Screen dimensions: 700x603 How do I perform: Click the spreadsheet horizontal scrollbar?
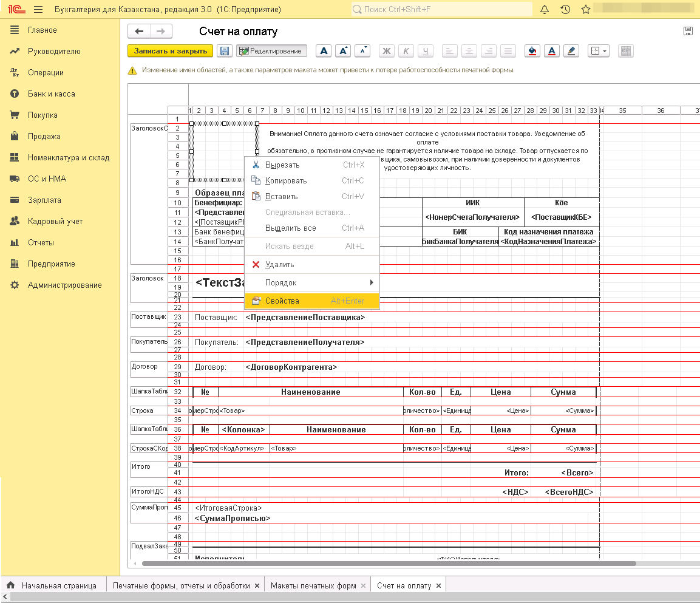pos(389,564)
